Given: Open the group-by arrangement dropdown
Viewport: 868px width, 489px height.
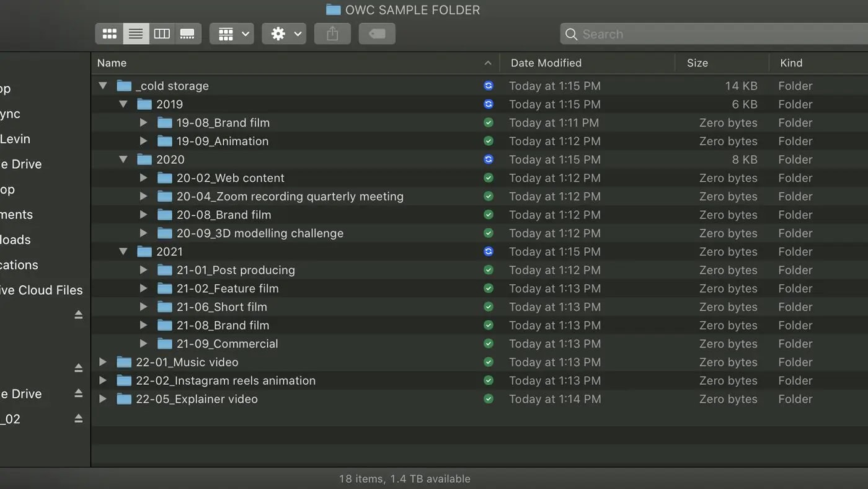Looking at the screenshot, I should point(232,34).
